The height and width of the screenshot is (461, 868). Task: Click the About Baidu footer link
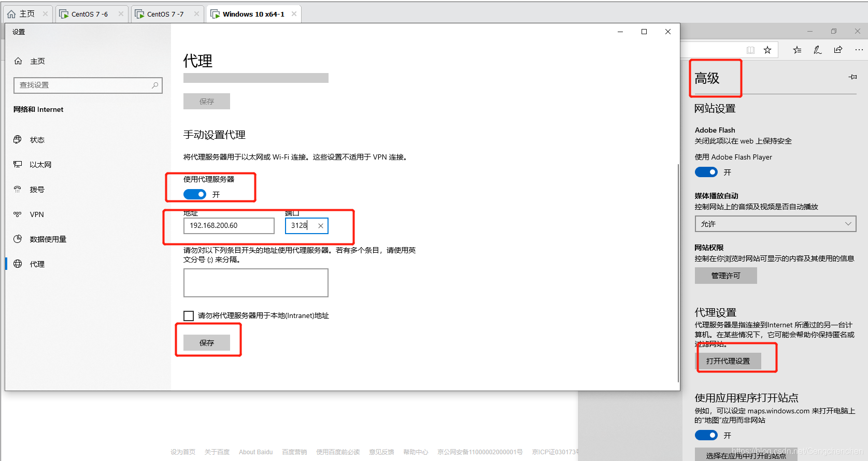(255, 452)
